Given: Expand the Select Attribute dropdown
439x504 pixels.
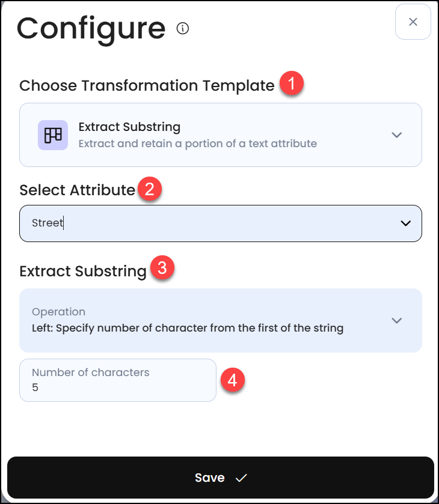Looking at the screenshot, I should point(220,223).
